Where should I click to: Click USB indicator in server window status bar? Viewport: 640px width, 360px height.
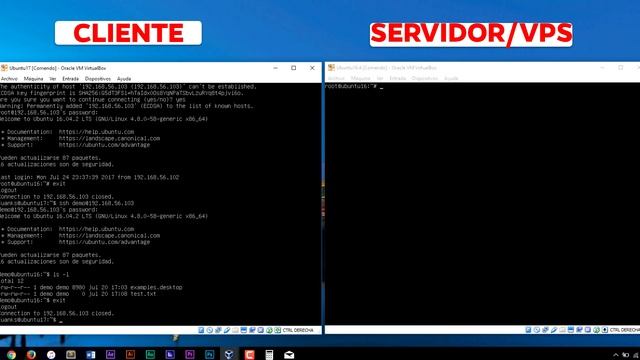[554, 330]
